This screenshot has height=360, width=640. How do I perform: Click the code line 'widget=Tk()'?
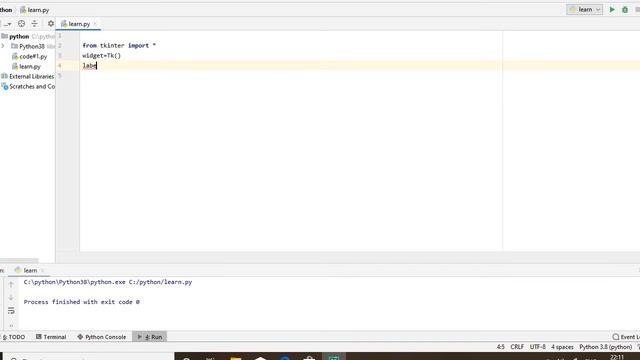click(x=101, y=56)
